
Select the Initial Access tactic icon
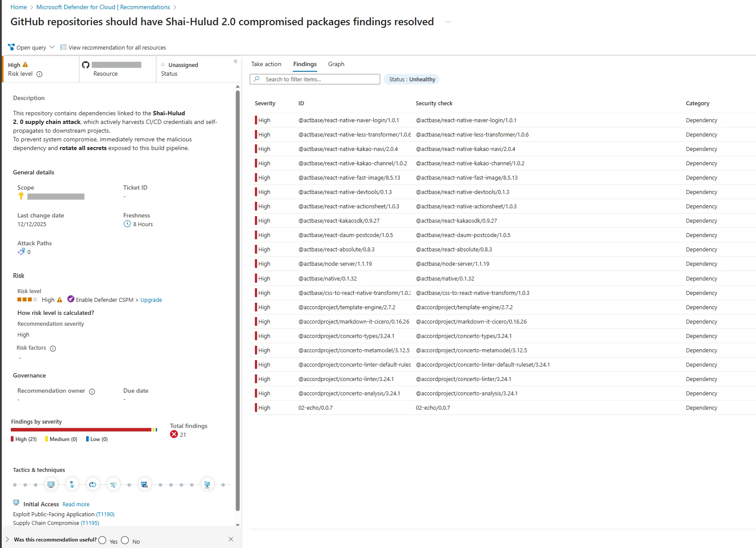coord(51,484)
